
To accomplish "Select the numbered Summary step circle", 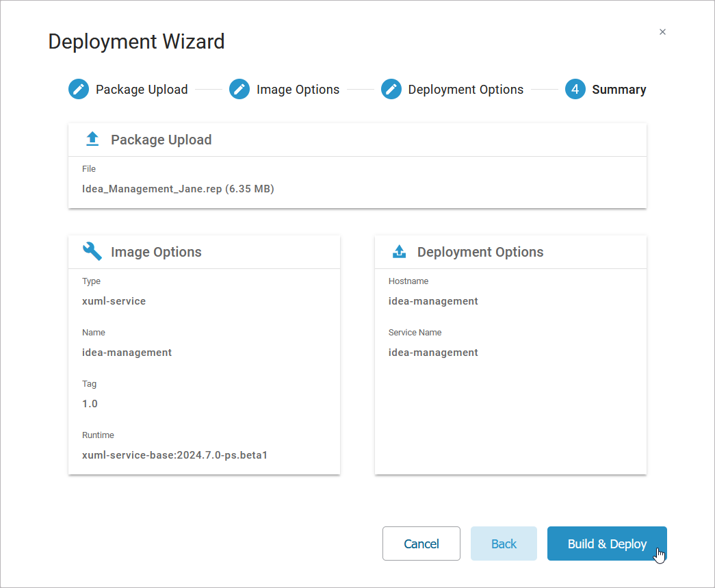I will coord(575,89).
